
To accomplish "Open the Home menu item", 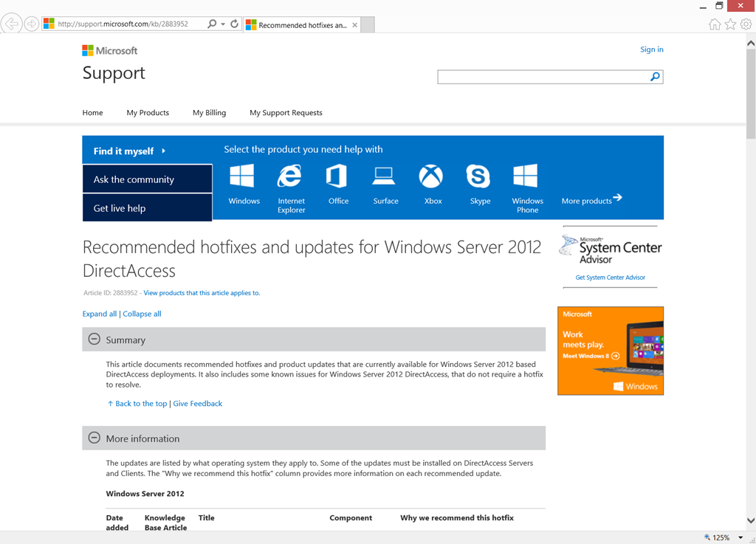I will [x=92, y=113].
